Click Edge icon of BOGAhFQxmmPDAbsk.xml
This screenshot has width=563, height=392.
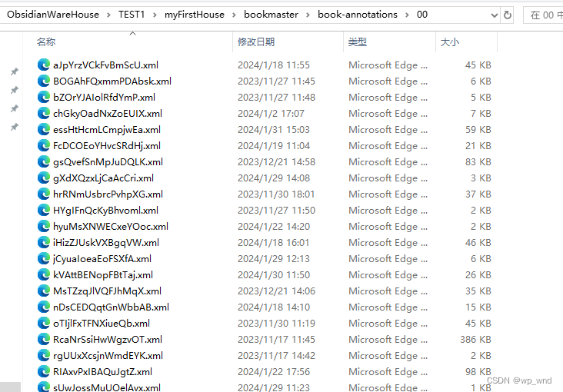(x=43, y=81)
